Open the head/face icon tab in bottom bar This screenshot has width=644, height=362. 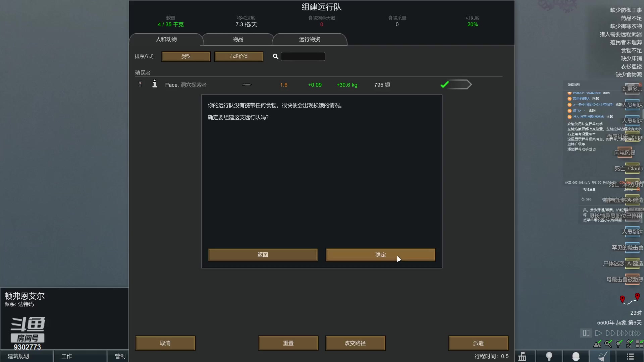pyautogui.click(x=576, y=356)
